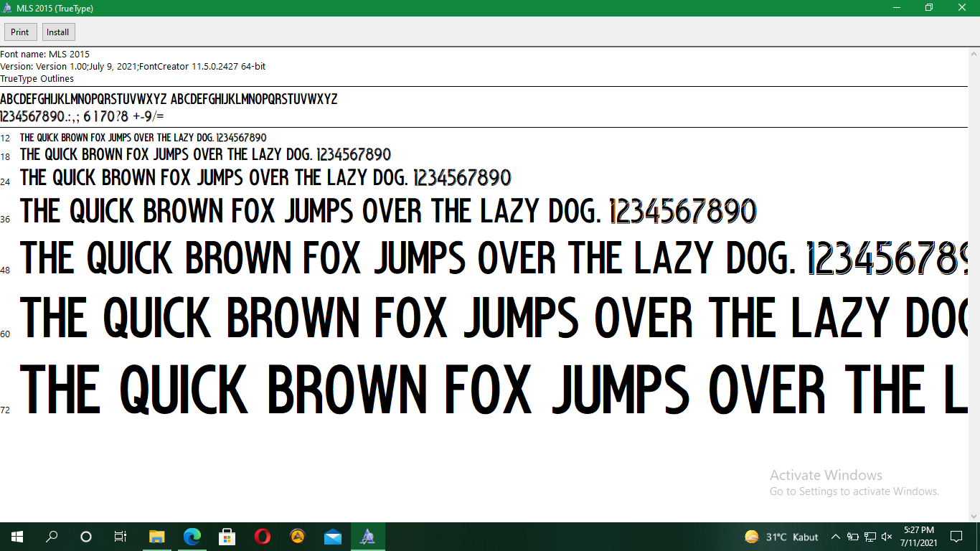Launch File Explorer from the taskbar
980x551 pixels.
156,536
